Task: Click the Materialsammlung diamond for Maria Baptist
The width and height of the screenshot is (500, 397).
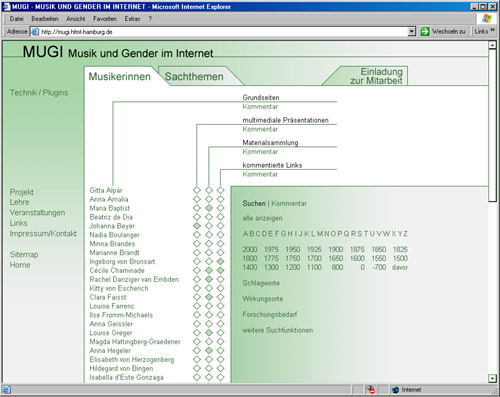Action: coord(209,208)
